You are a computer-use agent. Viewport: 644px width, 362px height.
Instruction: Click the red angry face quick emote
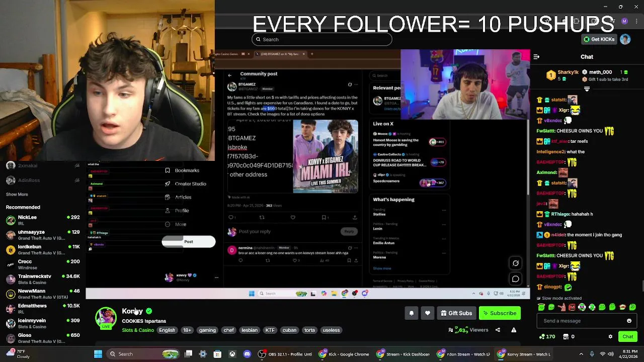[x=572, y=307]
